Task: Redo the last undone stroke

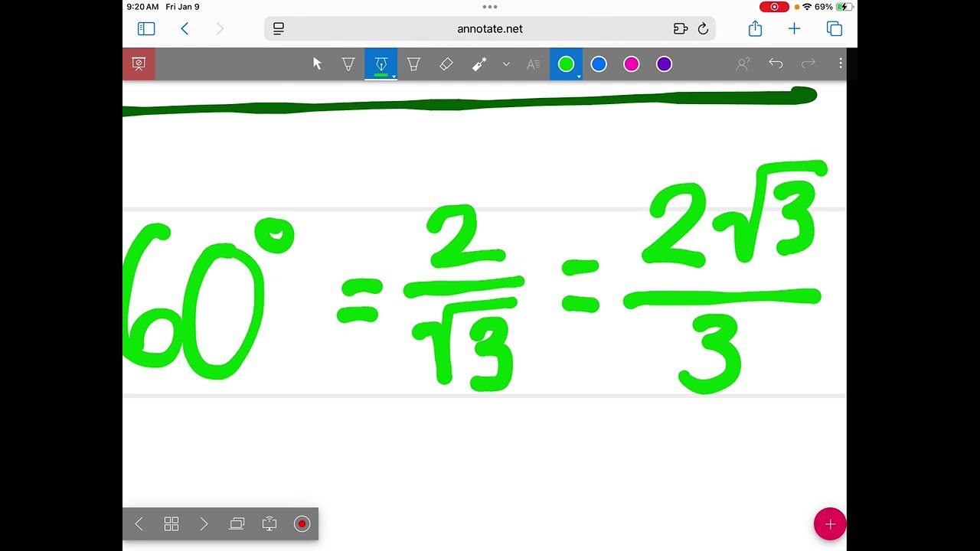Action: [x=808, y=64]
